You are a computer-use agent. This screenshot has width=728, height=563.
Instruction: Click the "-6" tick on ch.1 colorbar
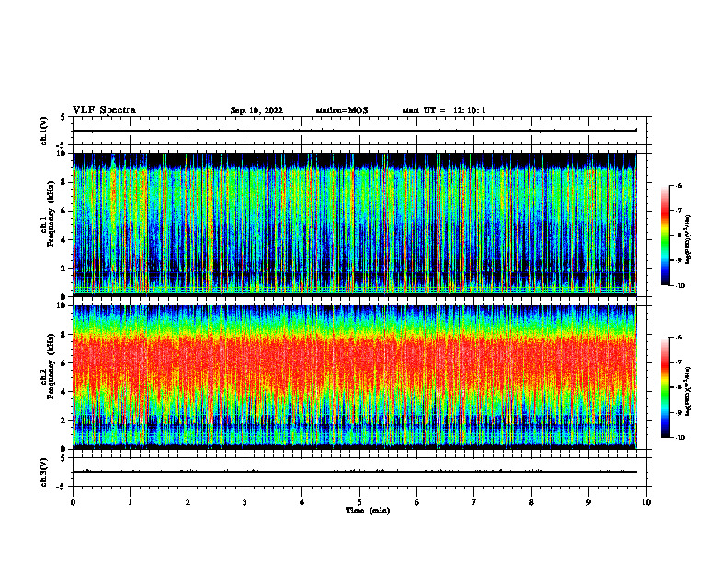point(678,186)
